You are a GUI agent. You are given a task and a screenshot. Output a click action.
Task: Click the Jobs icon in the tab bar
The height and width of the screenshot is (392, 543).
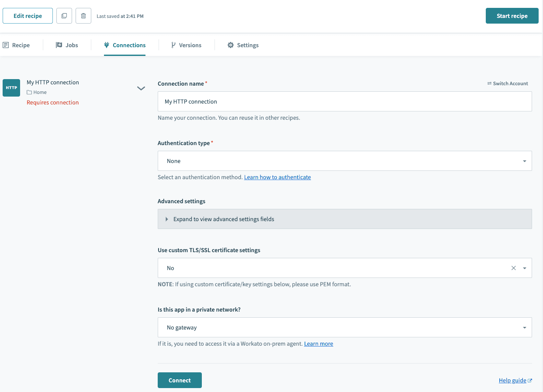[x=59, y=45]
